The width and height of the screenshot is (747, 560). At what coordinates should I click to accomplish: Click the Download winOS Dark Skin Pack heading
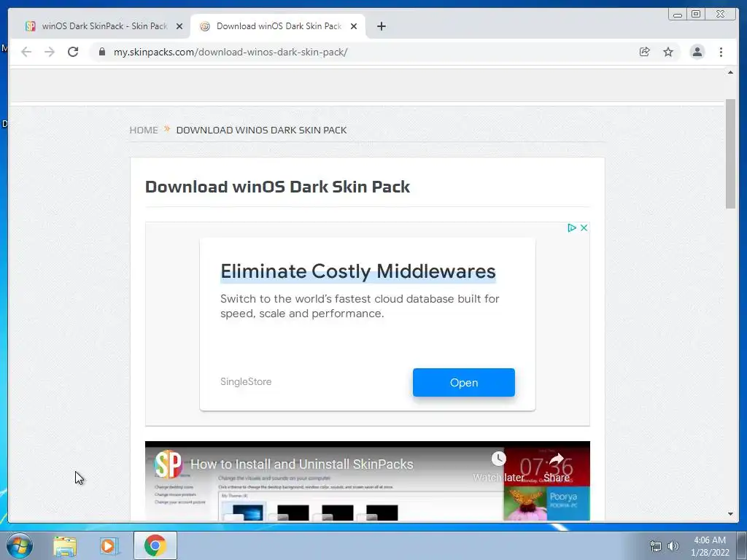[x=277, y=187]
